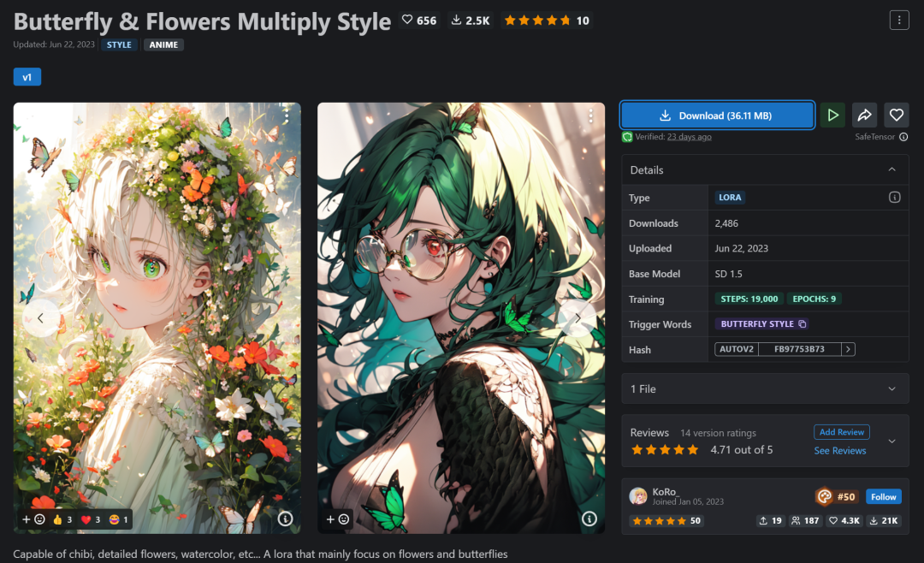The height and width of the screenshot is (563, 924).
Task: Click creator rank #50 badge
Action: pos(836,497)
